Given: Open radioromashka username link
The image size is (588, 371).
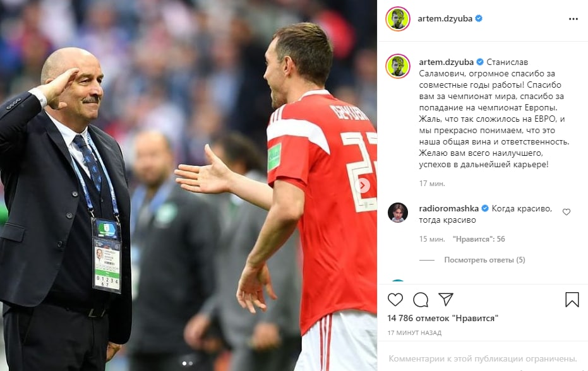Looking at the screenshot, I should point(449,208).
